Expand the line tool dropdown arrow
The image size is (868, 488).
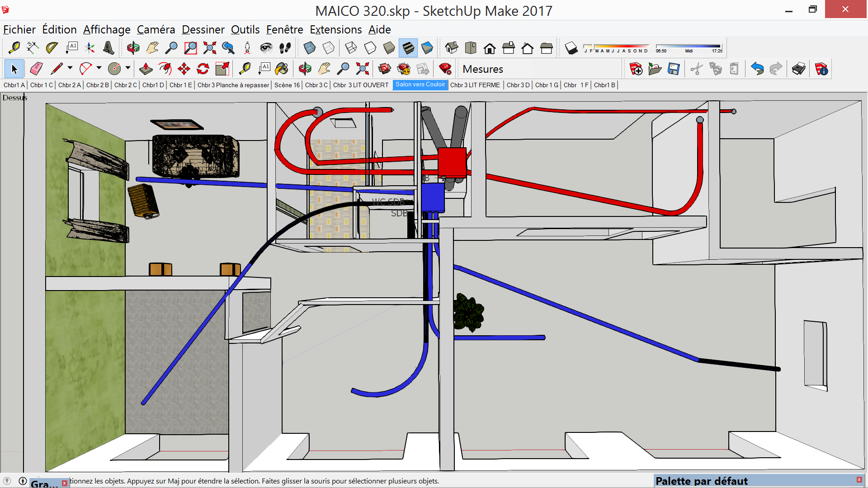[x=70, y=68]
